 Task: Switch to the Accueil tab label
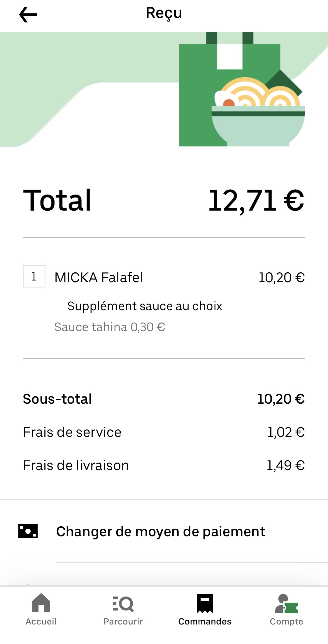point(41,622)
